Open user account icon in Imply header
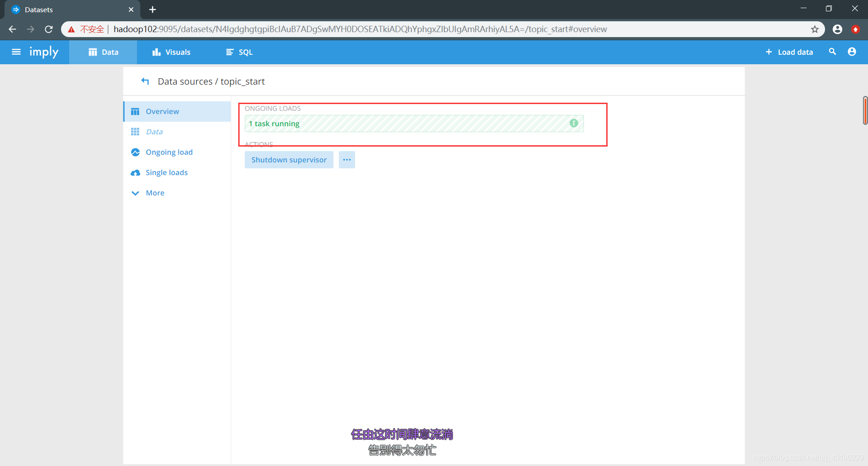The height and width of the screenshot is (466, 868). pos(852,52)
